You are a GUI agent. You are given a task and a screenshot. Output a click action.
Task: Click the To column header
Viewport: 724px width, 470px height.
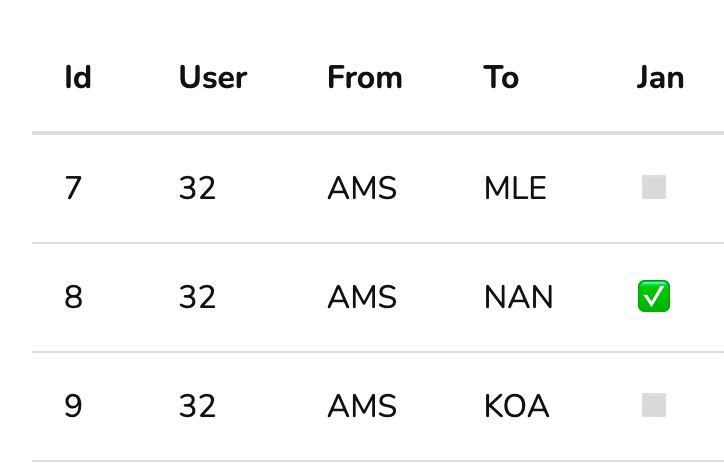click(x=501, y=78)
